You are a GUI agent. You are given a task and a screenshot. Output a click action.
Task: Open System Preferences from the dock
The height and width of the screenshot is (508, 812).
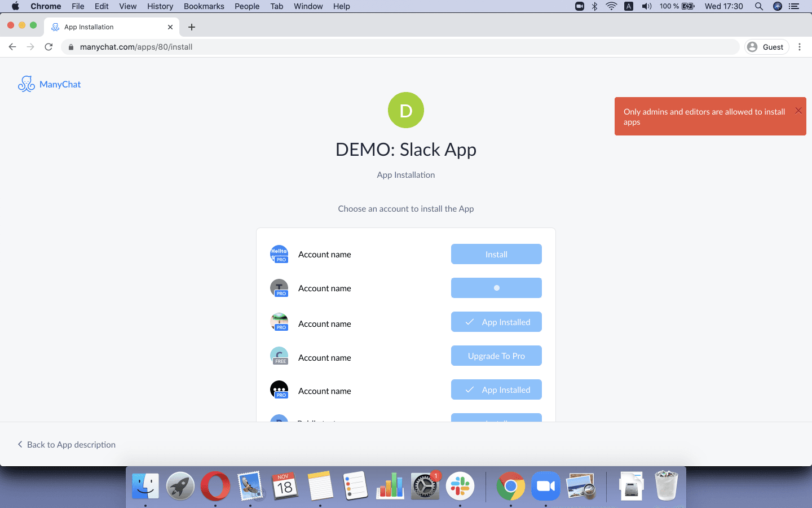point(425,486)
